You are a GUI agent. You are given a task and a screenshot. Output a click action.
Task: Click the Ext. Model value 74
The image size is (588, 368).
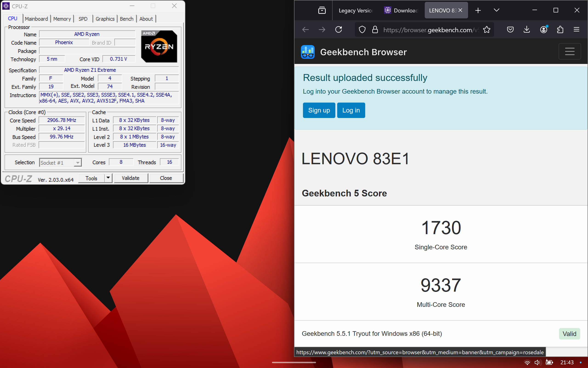click(110, 86)
